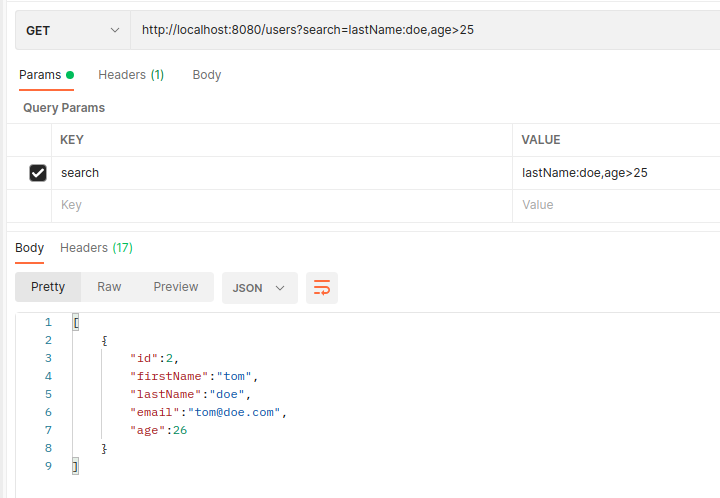Click the email line in JSON response
This screenshot has height=498, width=720.
click(208, 412)
